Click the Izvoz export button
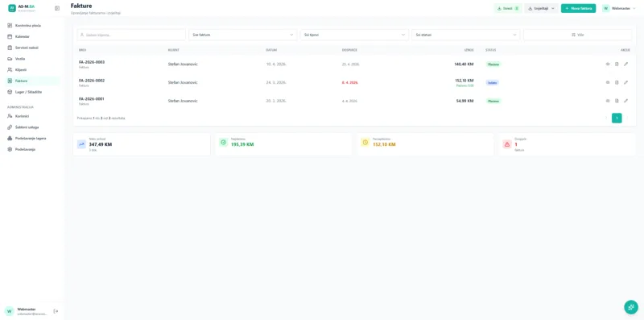Screen dimensions: 644x320 click(x=508, y=8)
